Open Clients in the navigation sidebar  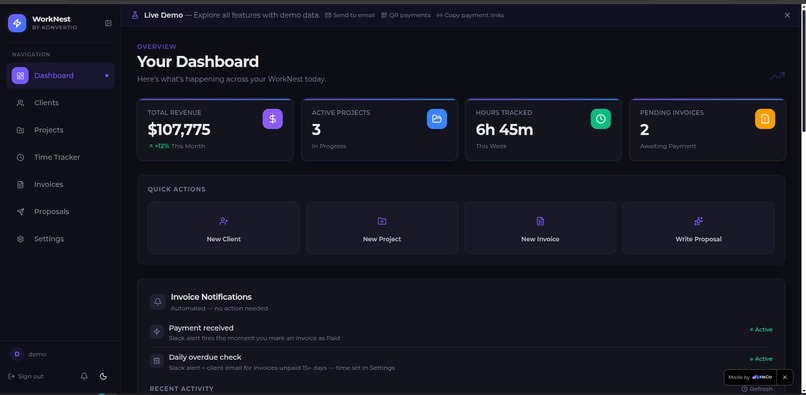[60, 103]
